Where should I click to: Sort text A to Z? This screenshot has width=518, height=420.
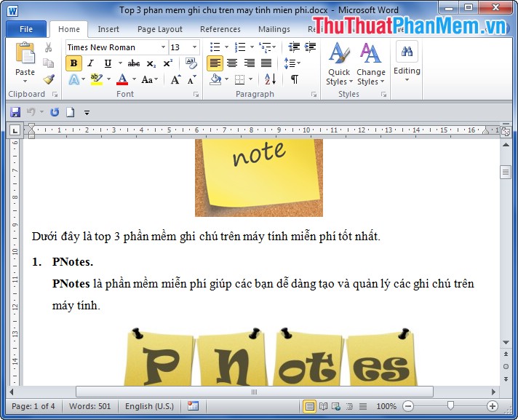click(270, 79)
